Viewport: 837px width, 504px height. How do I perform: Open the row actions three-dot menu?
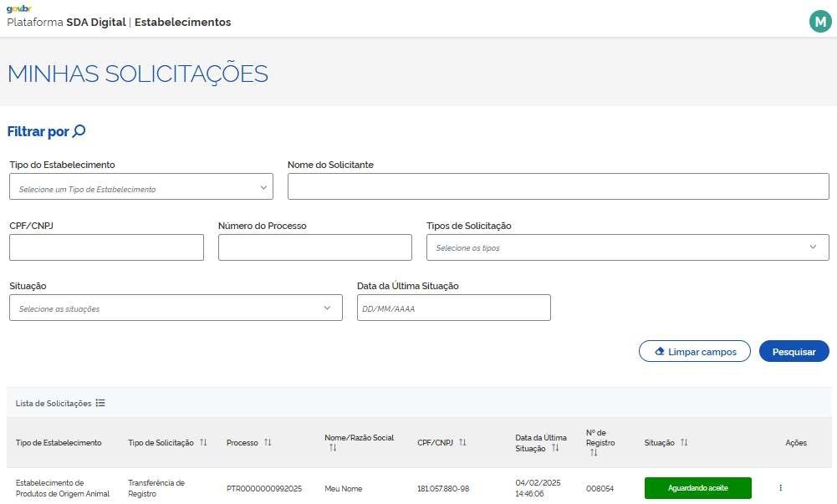tap(780, 488)
